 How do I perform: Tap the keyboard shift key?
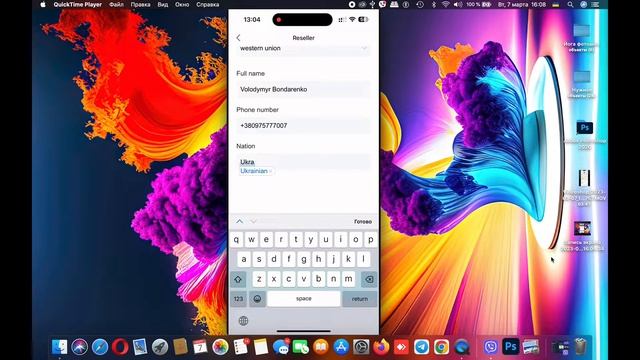(x=238, y=279)
